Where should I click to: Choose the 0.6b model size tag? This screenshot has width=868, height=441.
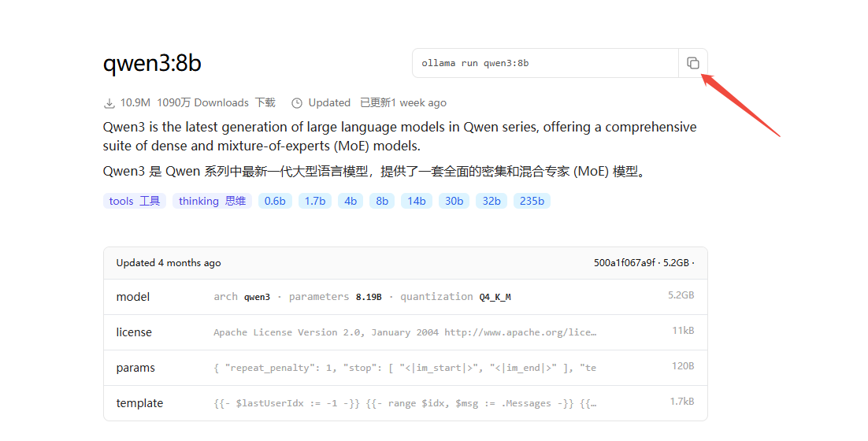(x=275, y=201)
